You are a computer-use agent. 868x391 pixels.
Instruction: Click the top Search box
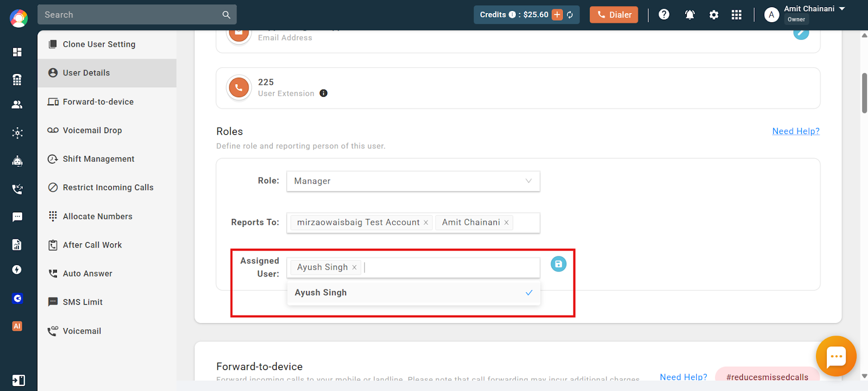point(137,15)
